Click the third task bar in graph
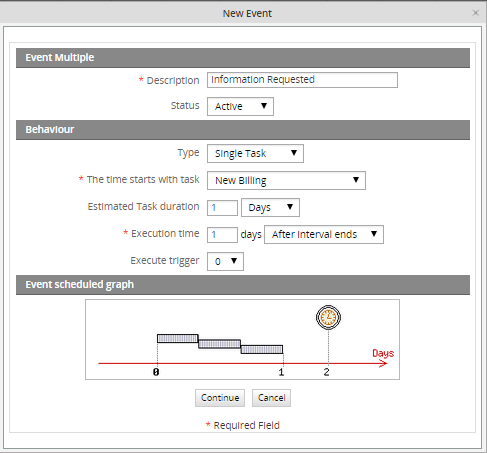The width and height of the screenshot is (487, 453). pyautogui.click(x=262, y=349)
